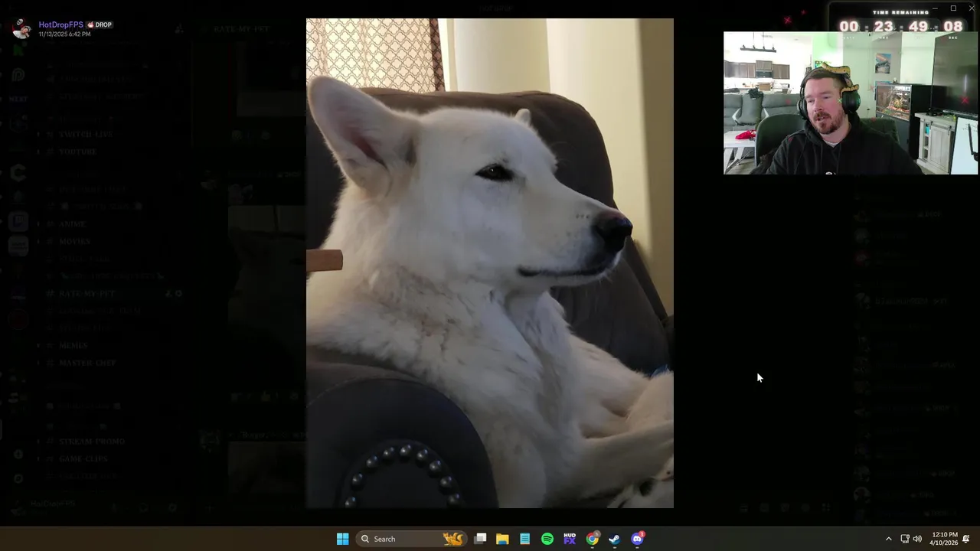
Task: Click the DROP server tag badge
Action: click(100, 24)
